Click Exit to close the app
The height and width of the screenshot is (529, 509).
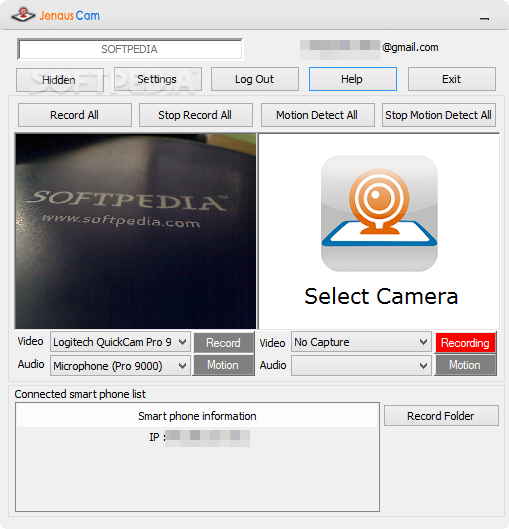pyautogui.click(x=452, y=79)
